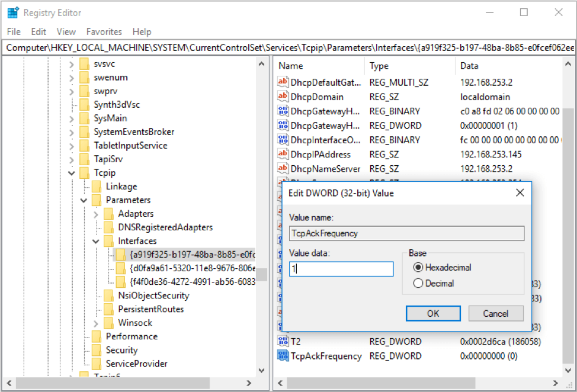Open the View menu

[x=66, y=32]
